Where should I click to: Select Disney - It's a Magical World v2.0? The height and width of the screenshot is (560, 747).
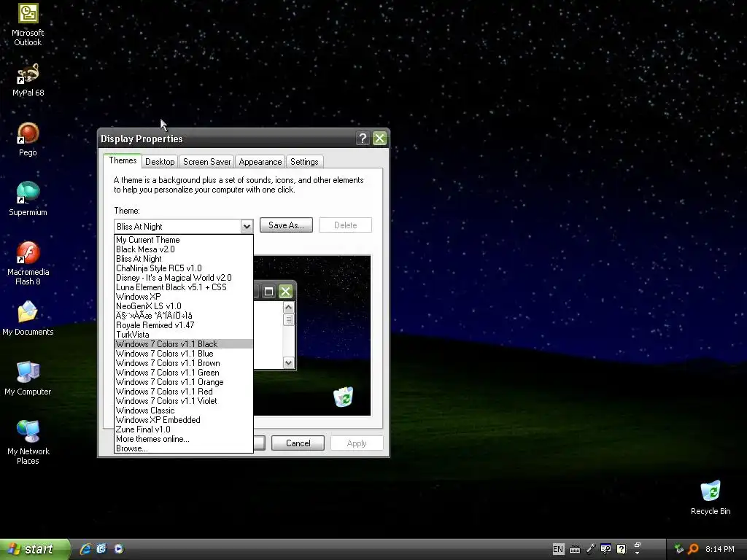click(183, 278)
